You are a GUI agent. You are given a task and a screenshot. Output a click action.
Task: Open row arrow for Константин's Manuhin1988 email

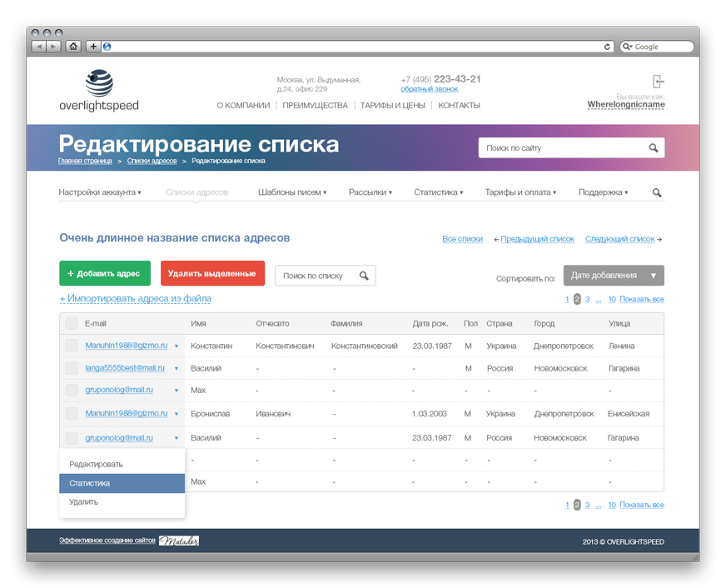[x=177, y=346]
